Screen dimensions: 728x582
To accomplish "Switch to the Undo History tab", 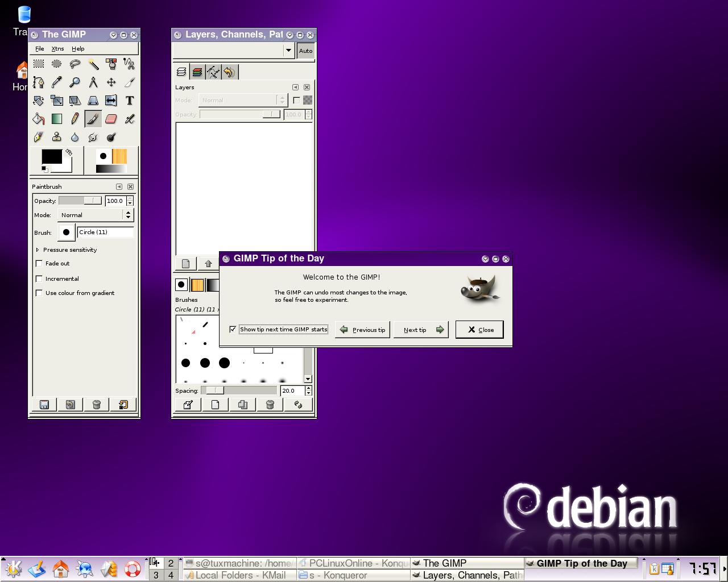I will (x=229, y=72).
